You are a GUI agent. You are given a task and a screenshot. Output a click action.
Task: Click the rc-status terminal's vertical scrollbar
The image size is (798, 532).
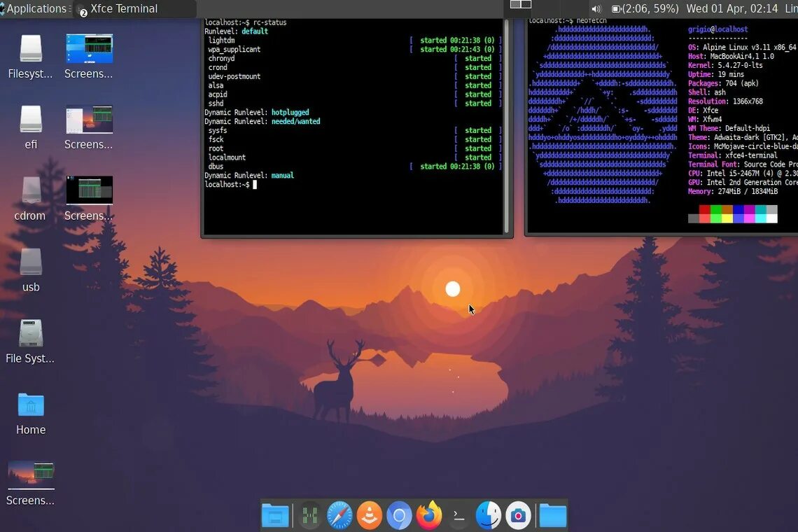point(506,126)
